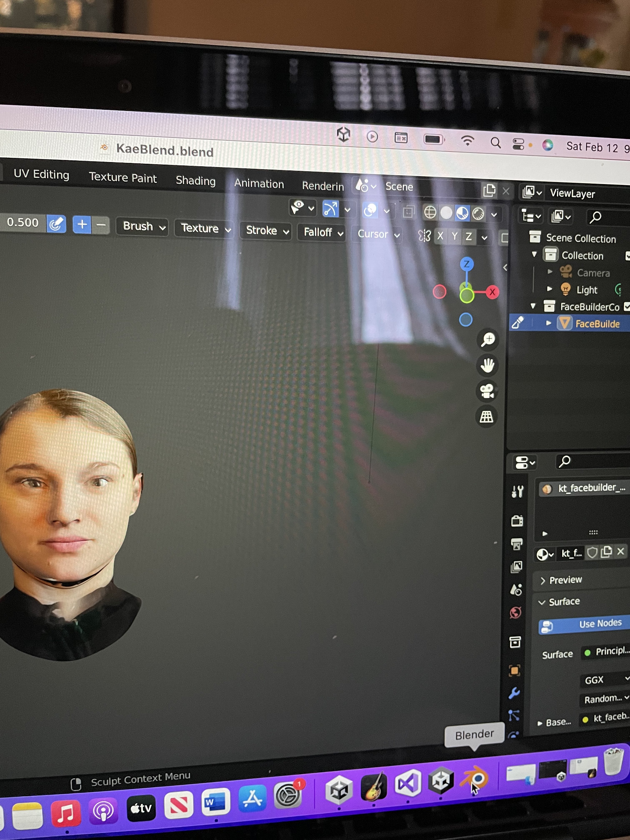Toggle fake user shield on material

point(592,552)
